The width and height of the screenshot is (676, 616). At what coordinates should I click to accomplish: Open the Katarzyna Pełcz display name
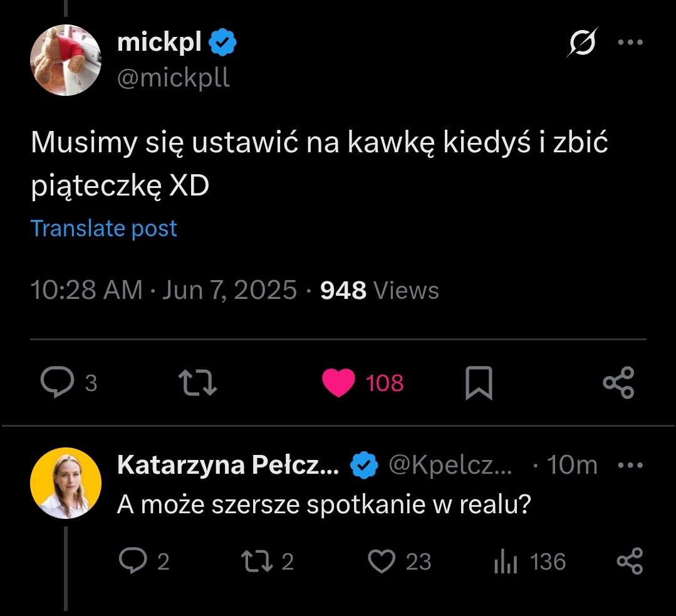[x=228, y=466]
